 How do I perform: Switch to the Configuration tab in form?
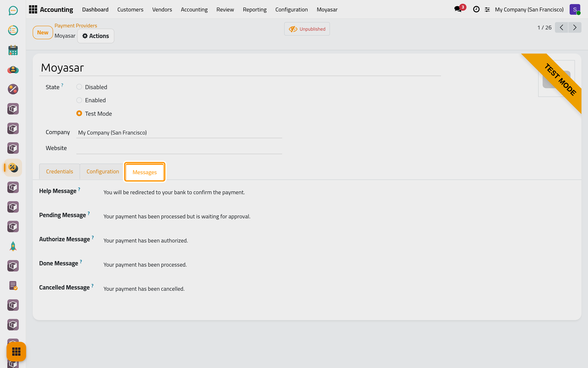coord(103,171)
